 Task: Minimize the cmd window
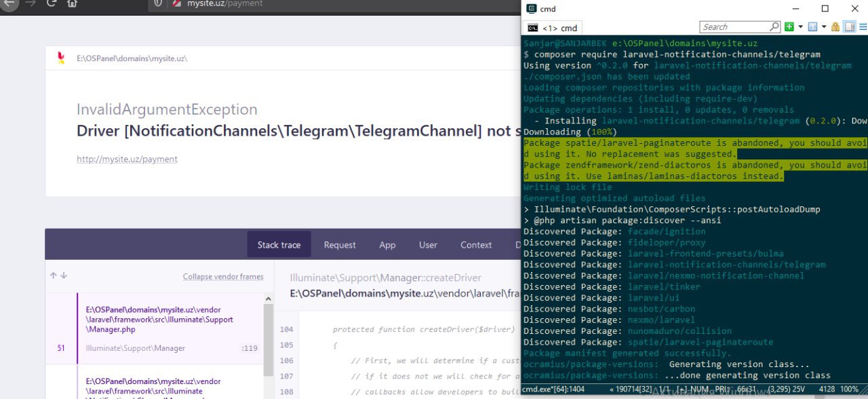tap(795, 9)
